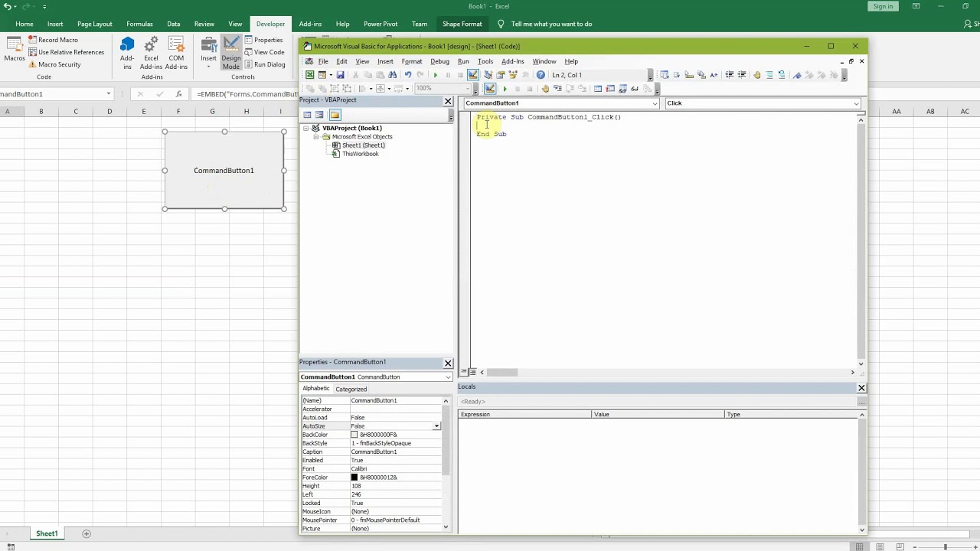
Task: Click the Comment Block icon
Action: point(769,75)
